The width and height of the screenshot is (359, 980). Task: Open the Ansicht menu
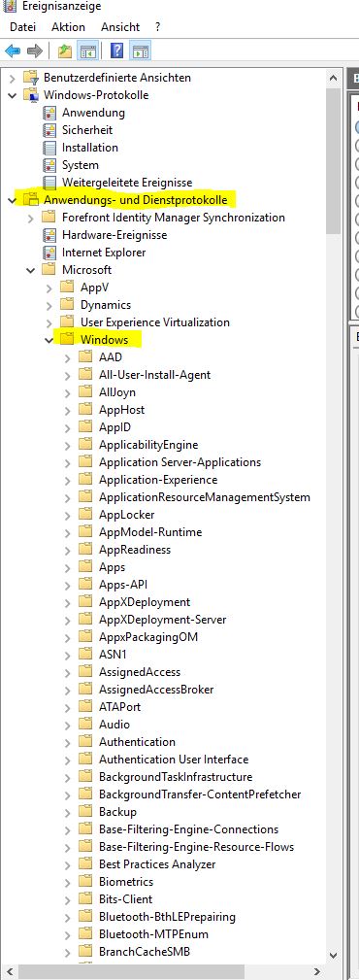click(x=120, y=27)
